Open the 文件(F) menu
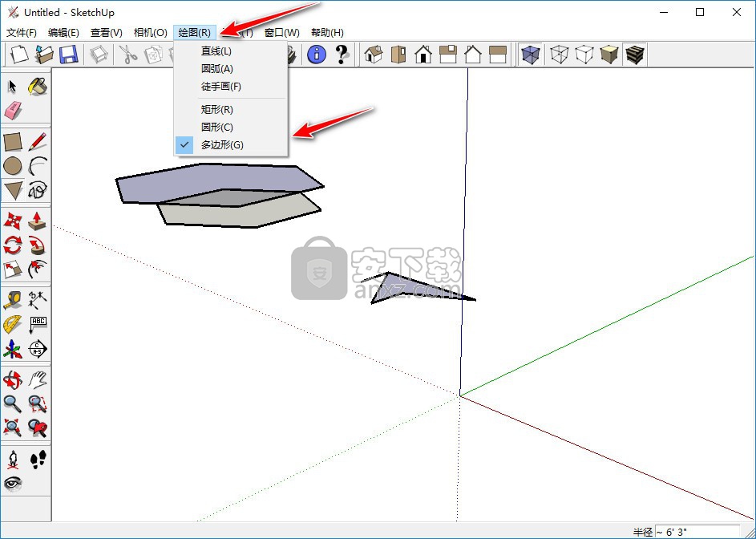 [x=22, y=32]
